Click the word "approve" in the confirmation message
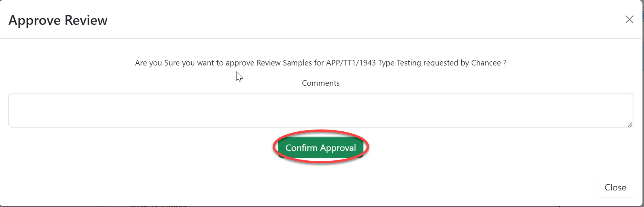 [240, 63]
